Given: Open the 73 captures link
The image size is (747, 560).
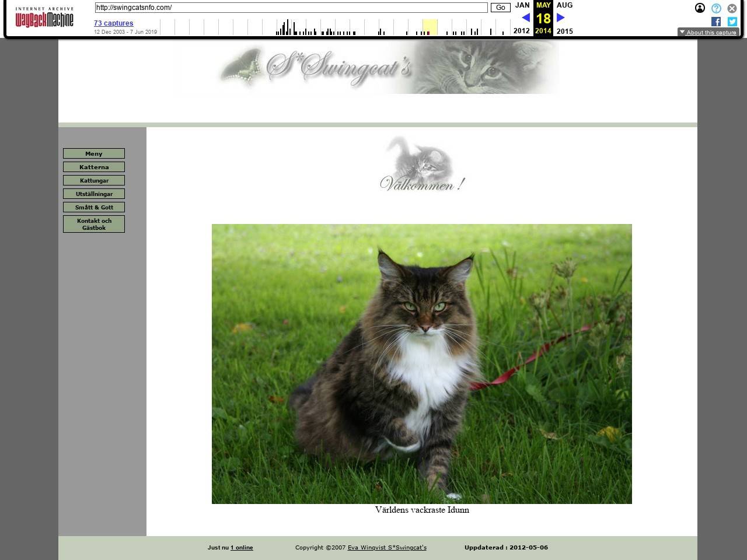Looking at the screenshot, I should (114, 23).
